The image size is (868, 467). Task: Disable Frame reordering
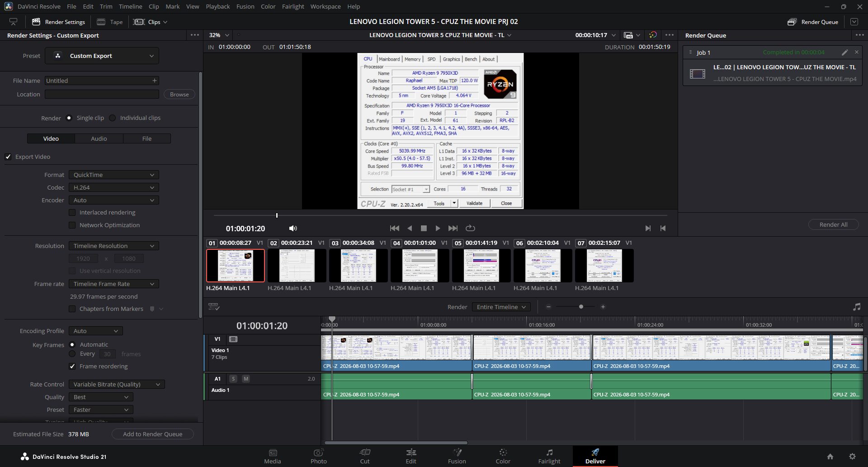click(72, 366)
